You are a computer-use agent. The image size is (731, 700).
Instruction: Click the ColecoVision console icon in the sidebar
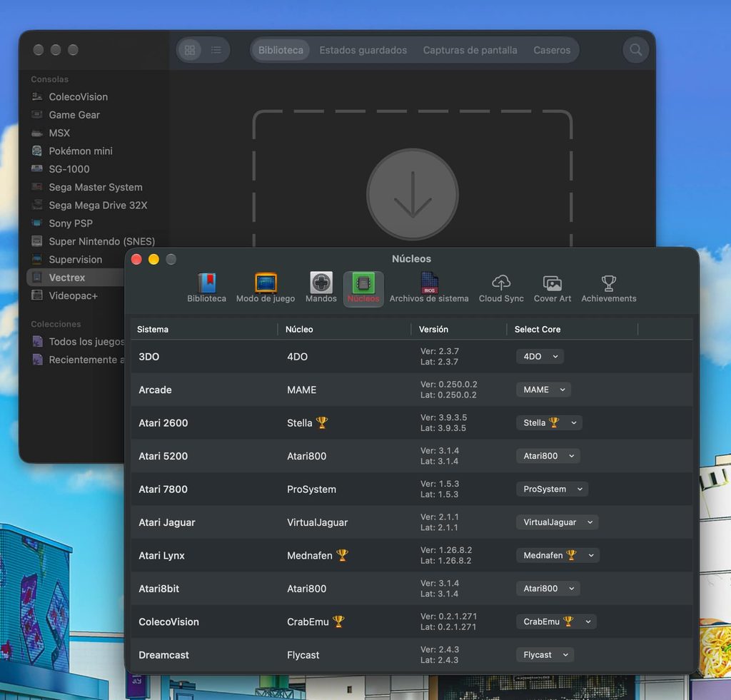pyautogui.click(x=37, y=96)
